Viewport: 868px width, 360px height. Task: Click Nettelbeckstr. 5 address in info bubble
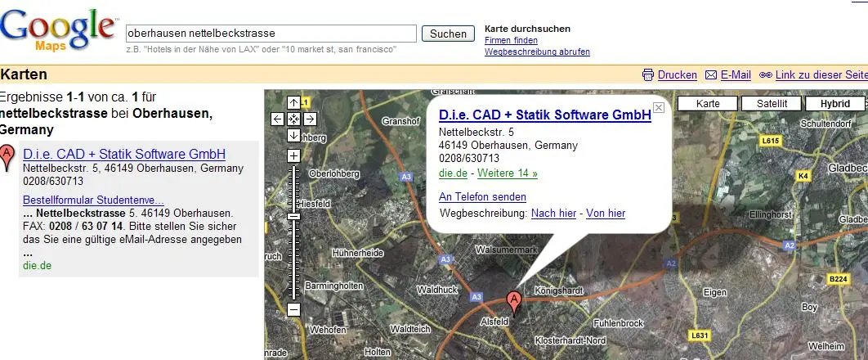(x=476, y=132)
